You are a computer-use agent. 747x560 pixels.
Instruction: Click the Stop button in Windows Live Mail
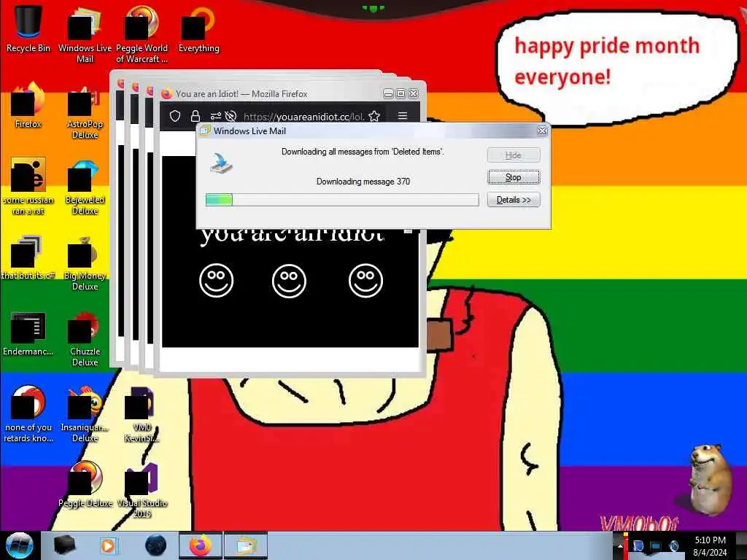513,177
